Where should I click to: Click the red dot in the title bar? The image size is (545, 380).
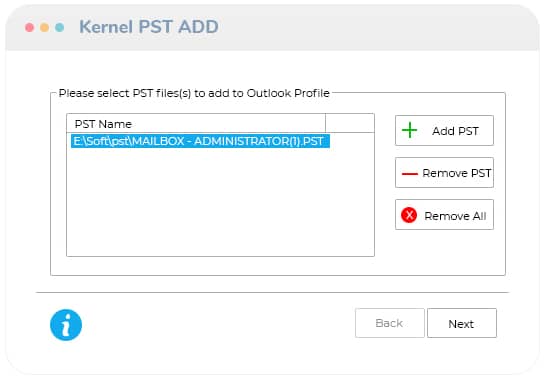[x=30, y=27]
